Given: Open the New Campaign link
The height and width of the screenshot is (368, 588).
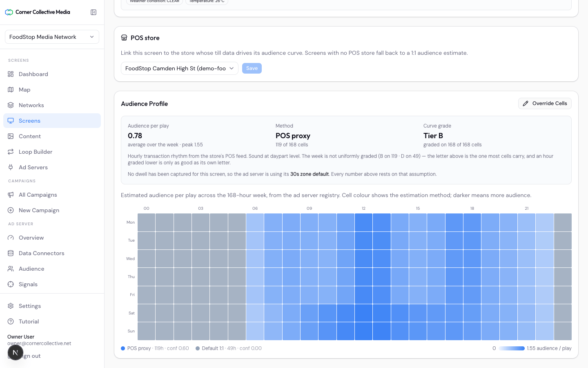Looking at the screenshot, I should tap(52, 210).
